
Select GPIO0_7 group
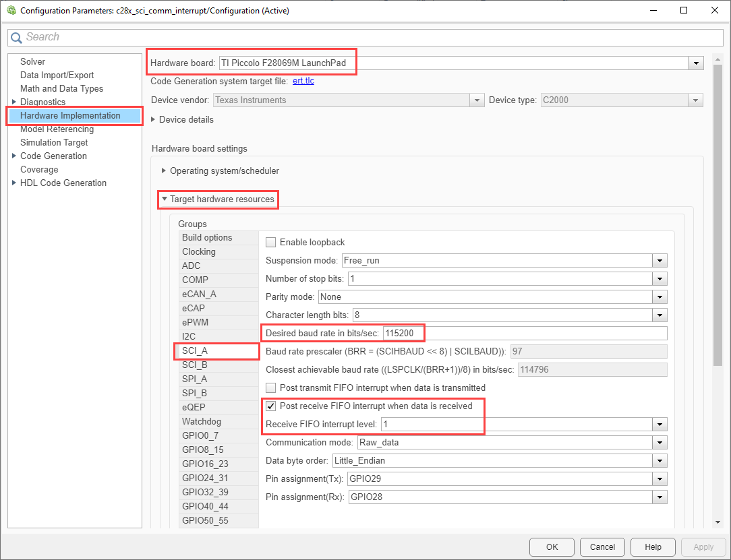(x=218, y=435)
